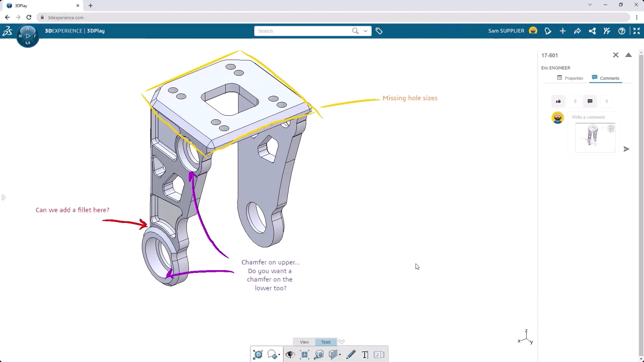644x362 pixels.
Task: Select the View tab in the toolbar
Action: [x=304, y=342]
